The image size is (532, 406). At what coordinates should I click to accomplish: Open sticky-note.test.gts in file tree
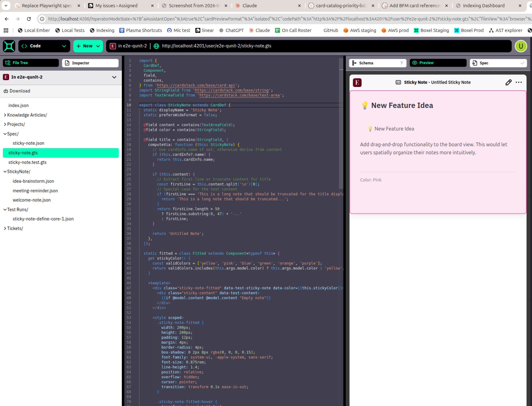coord(27,162)
